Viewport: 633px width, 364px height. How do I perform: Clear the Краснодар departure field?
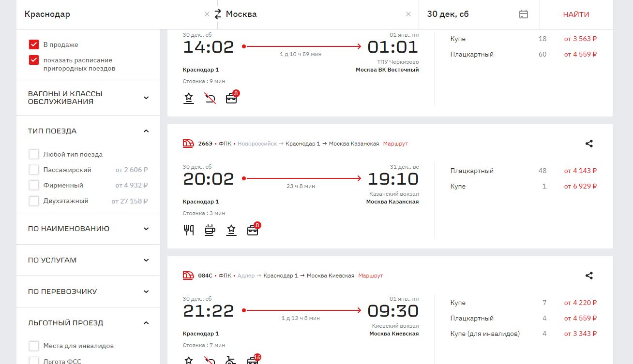[x=207, y=14]
